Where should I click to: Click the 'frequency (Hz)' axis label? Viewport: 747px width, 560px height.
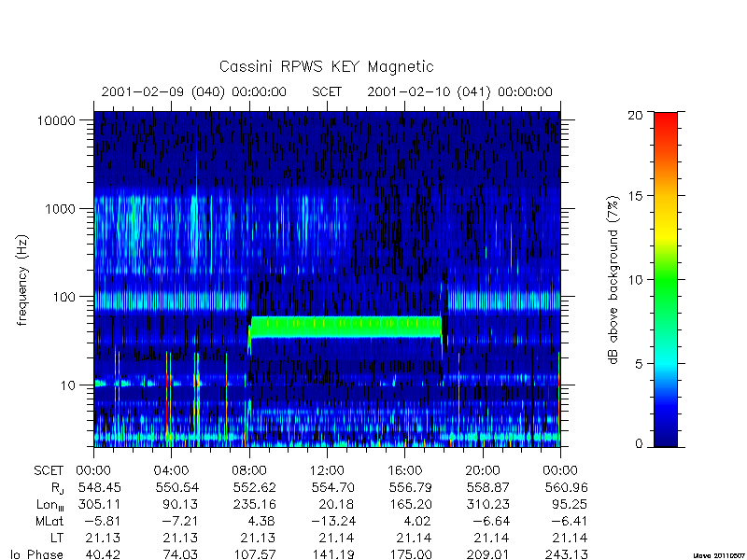[x=22, y=280]
